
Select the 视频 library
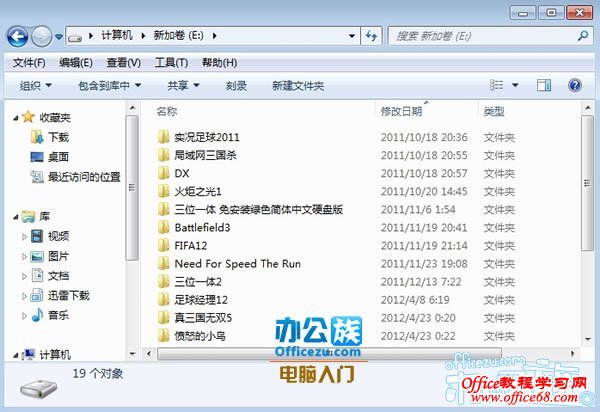(50, 236)
